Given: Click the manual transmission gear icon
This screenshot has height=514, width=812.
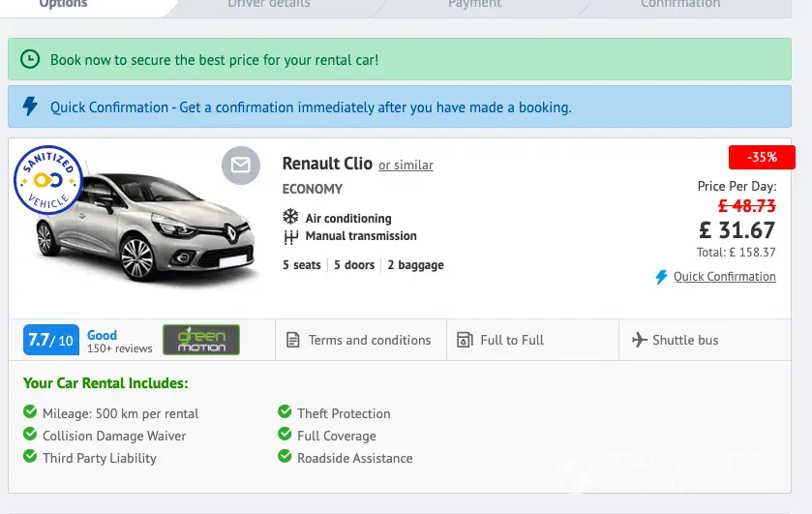Looking at the screenshot, I should [290, 236].
